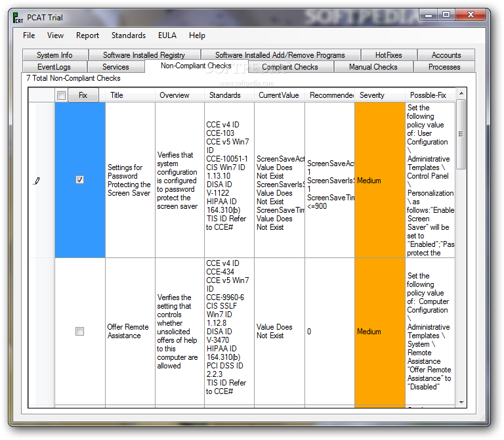Click 'Settings for Password Protecting the Screen Saver' title

[129, 180]
